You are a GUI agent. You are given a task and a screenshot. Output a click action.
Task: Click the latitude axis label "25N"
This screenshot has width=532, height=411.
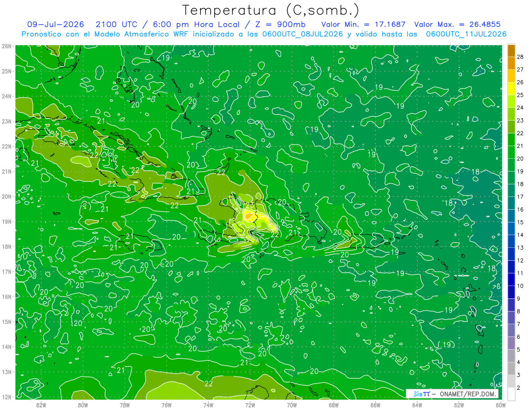[6, 71]
